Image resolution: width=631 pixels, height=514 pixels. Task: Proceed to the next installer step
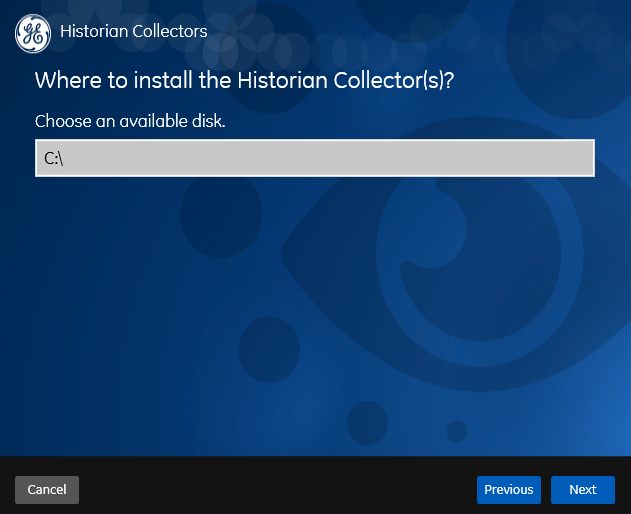coord(583,489)
